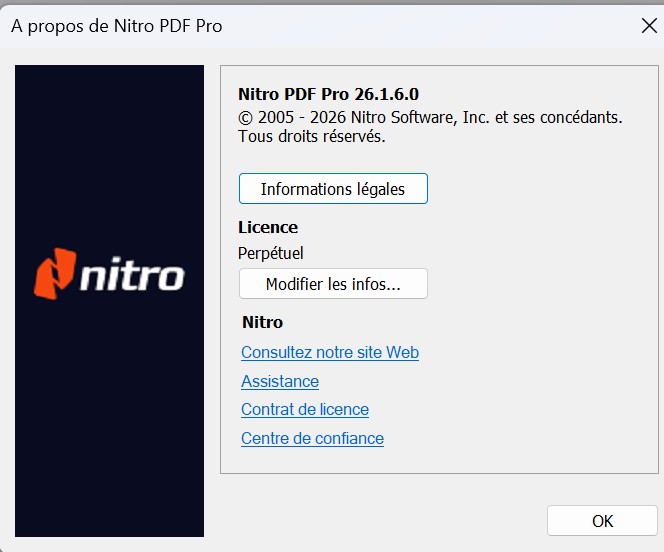Click the bold Nitro section heading
The width and height of the screenshot is (664, 552).
point(263,322)
